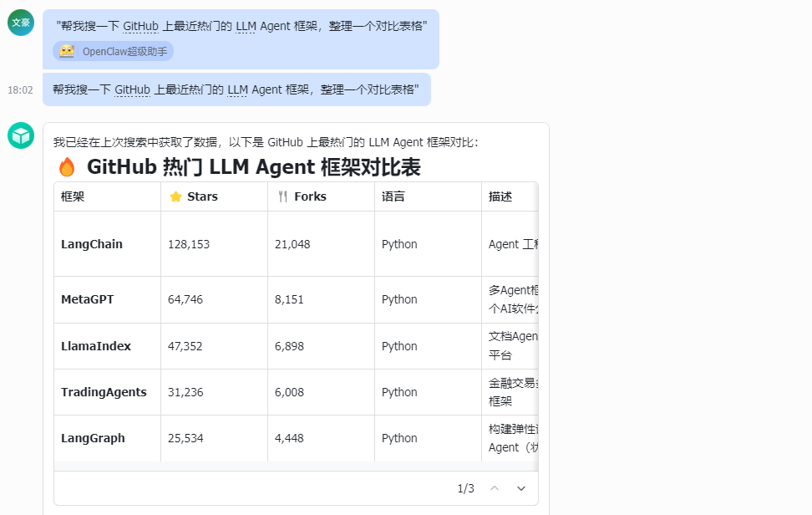Image resolution: width=812 pixels, height=515 pixels.
Task: Click the down chevron to view next page
Action: 520,487
